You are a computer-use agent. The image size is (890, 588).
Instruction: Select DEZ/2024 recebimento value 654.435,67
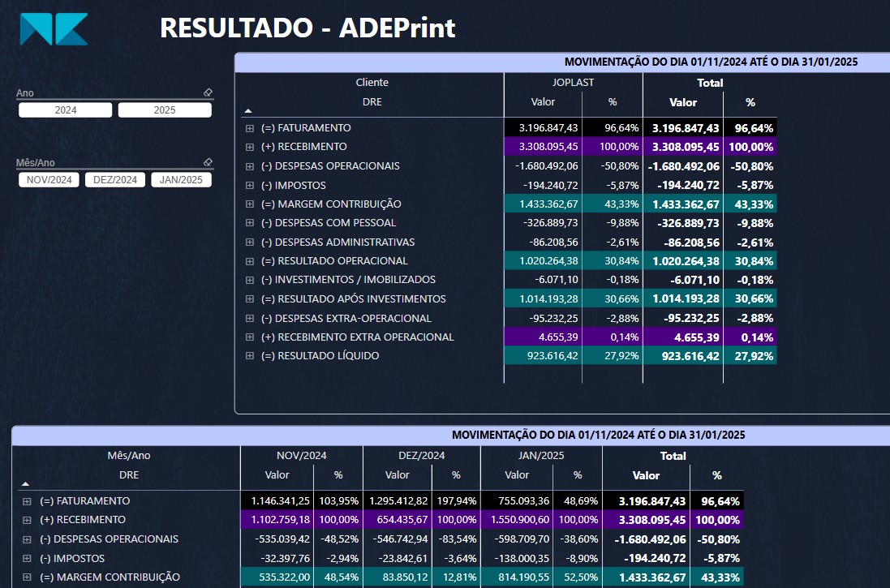click(402, 520)
